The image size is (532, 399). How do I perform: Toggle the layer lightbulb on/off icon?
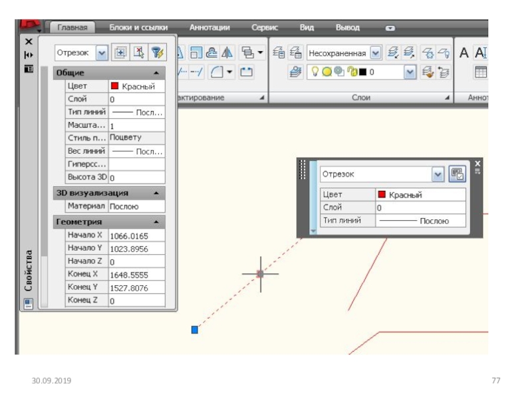tap(316, 71)
